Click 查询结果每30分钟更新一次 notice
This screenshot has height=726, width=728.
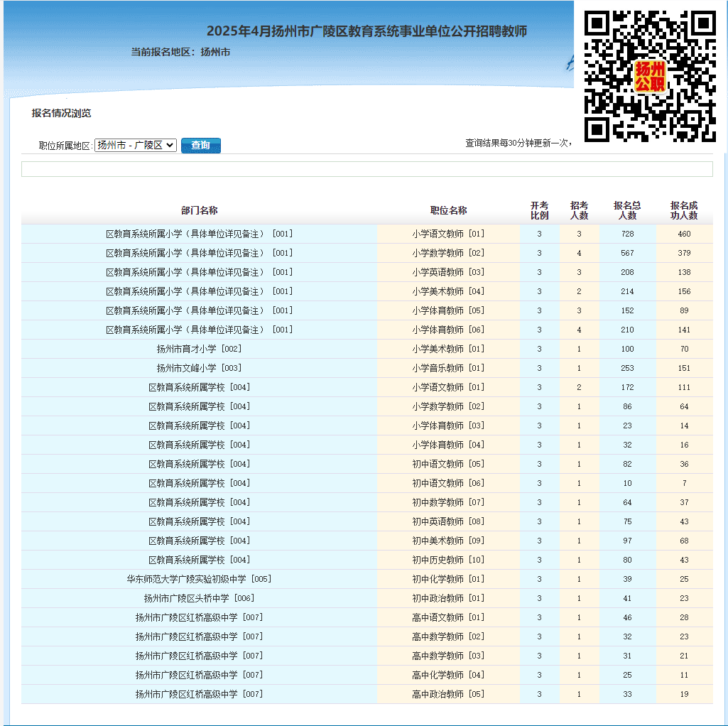[x=518, y=143]
